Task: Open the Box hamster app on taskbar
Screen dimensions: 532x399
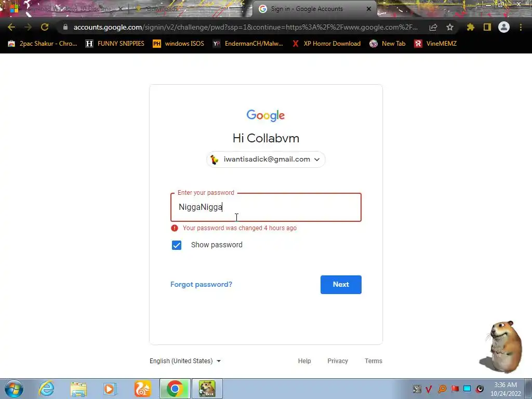Action: [207, 389]
